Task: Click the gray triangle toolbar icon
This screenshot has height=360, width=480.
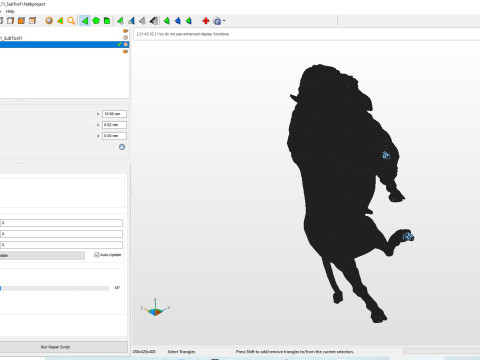Action: point(142,21)
